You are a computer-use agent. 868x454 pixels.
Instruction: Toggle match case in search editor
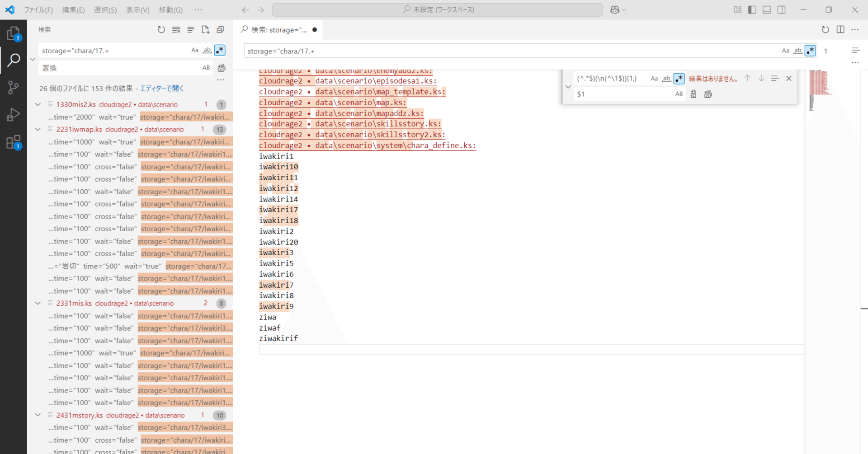click(x=786, y=51)
